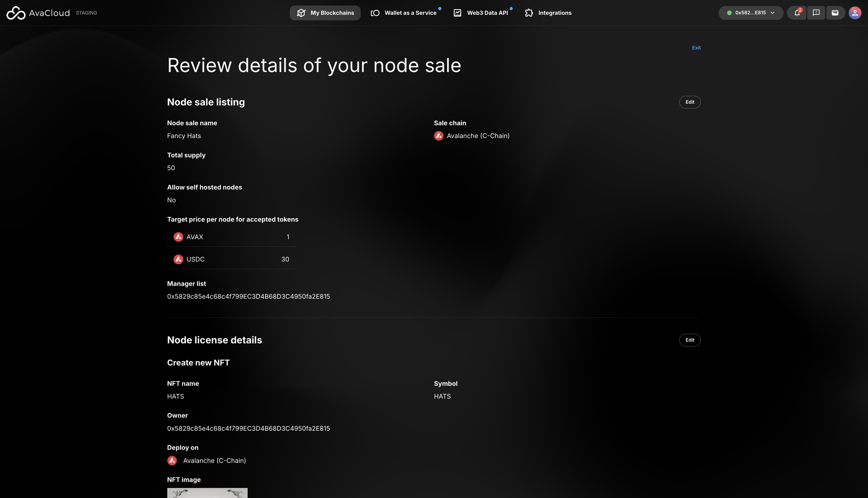Click the Wallet as a Service icon
868x498 pixels.
click(x=375, y=13)
